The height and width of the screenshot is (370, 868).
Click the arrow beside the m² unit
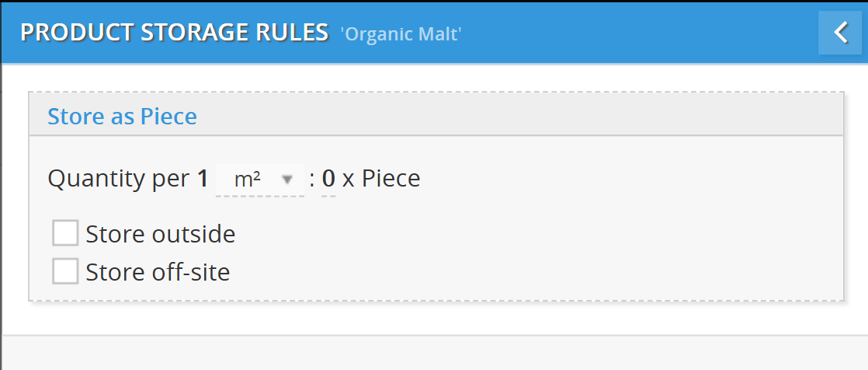tap(287, 180)
